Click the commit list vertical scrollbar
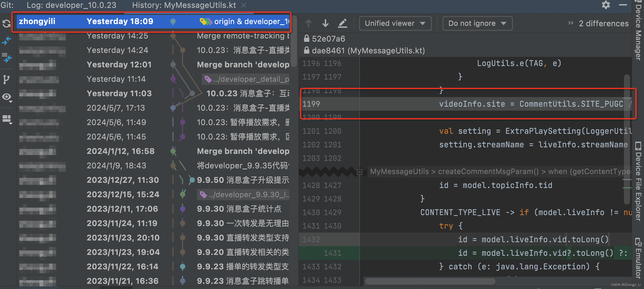The image size is (644, 289). pos(294,41)
